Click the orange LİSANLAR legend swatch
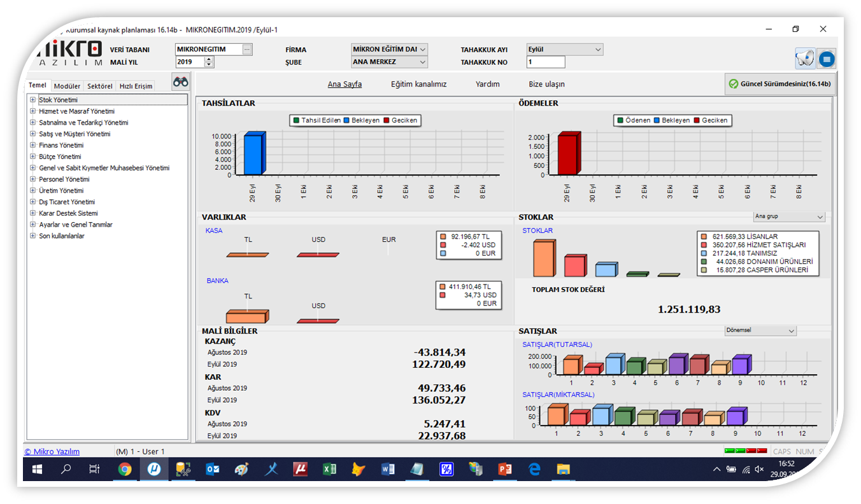The width and height of the screenshot is (861, 504). click(703, 237)
